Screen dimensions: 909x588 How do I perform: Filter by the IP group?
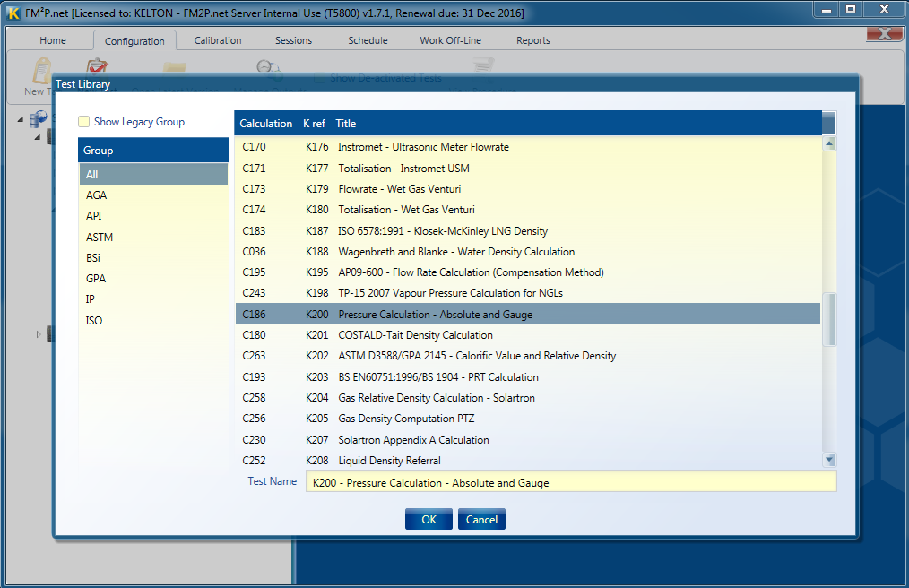(x=153, y=299)
